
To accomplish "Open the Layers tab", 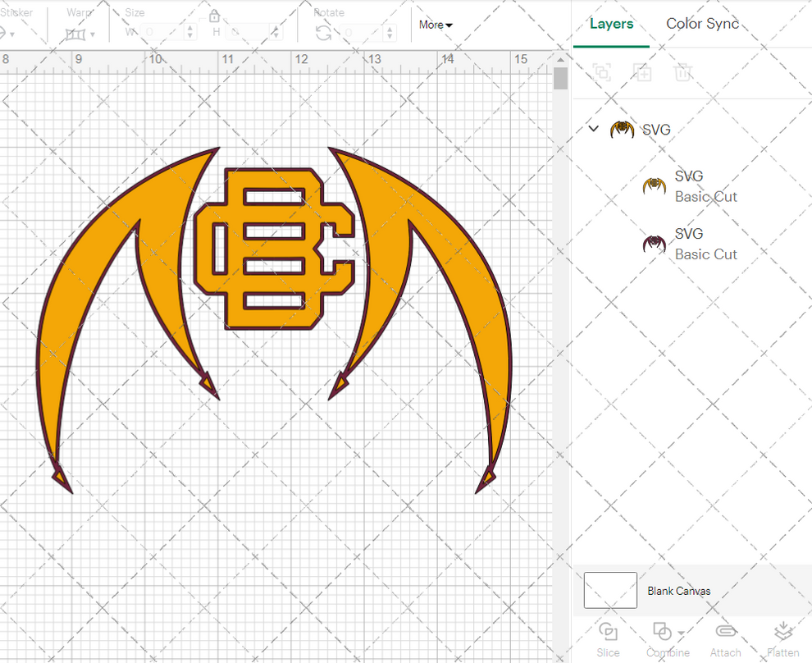I will (611, 24).
